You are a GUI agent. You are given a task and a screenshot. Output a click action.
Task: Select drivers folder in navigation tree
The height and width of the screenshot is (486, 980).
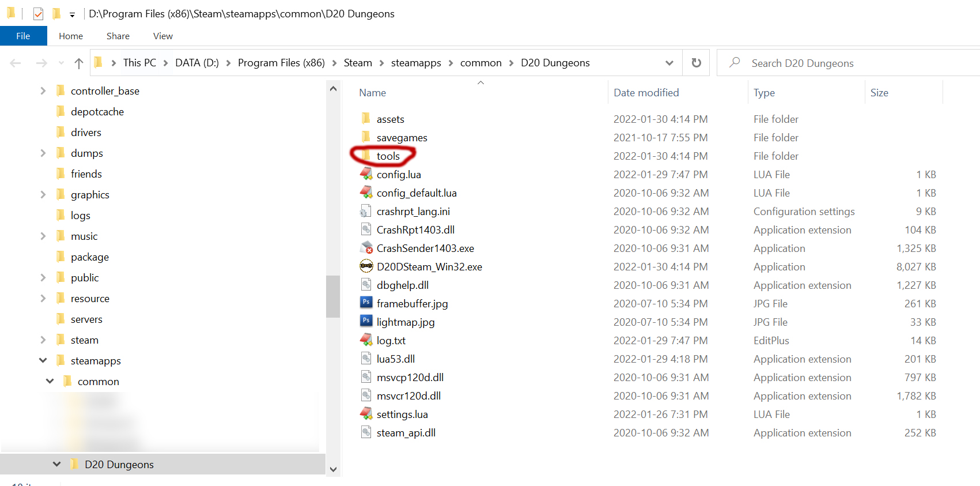coord(86,132)
